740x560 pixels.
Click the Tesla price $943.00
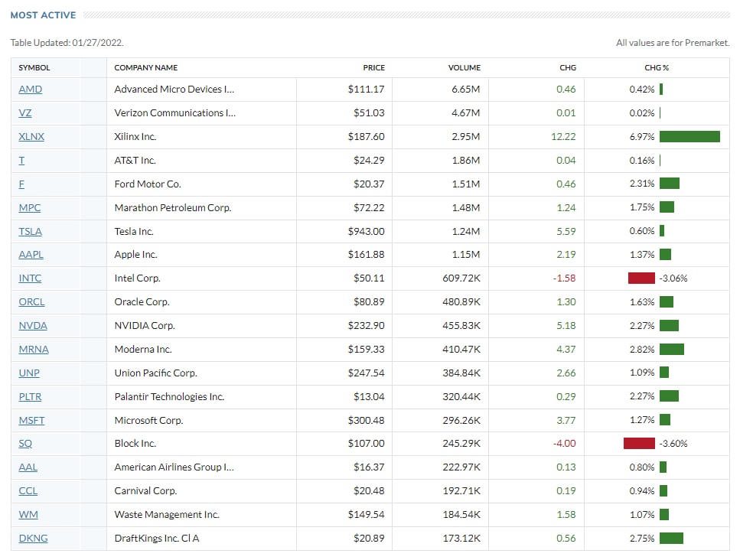(367, 231)
